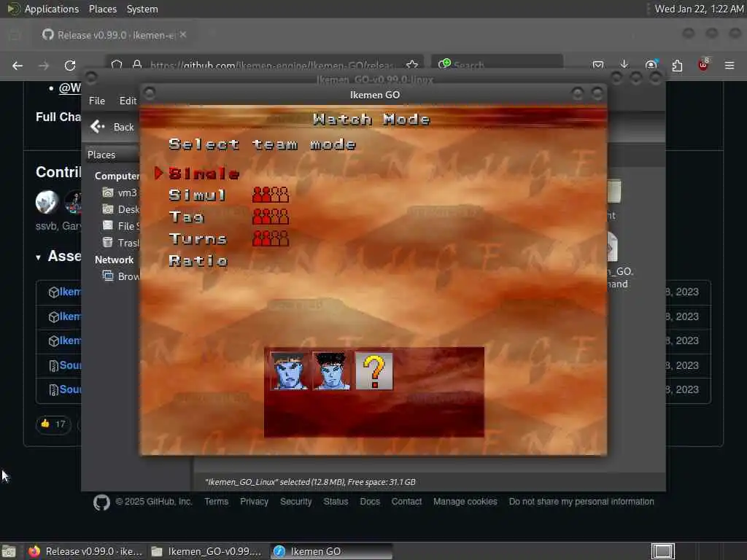Image resolution: width=747 pixels, height=560 pixels.
Task: Open Firefox downloads arrow
Action: tap(624, 65)
